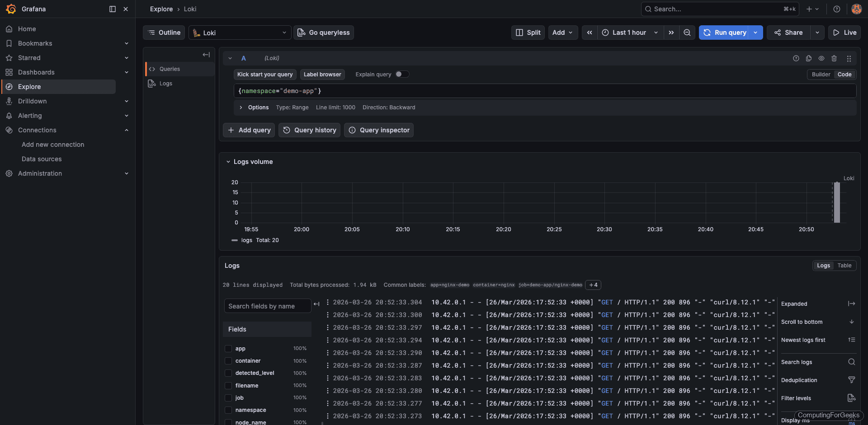Image resolution: width=868 pixels, height=425 pixels.
Task: Switch query editor to Builder mode
Action: click(x=820, y=74)
